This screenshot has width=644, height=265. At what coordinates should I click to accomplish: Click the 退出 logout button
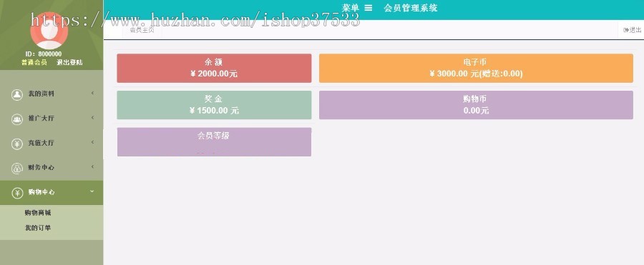point(633,30)
